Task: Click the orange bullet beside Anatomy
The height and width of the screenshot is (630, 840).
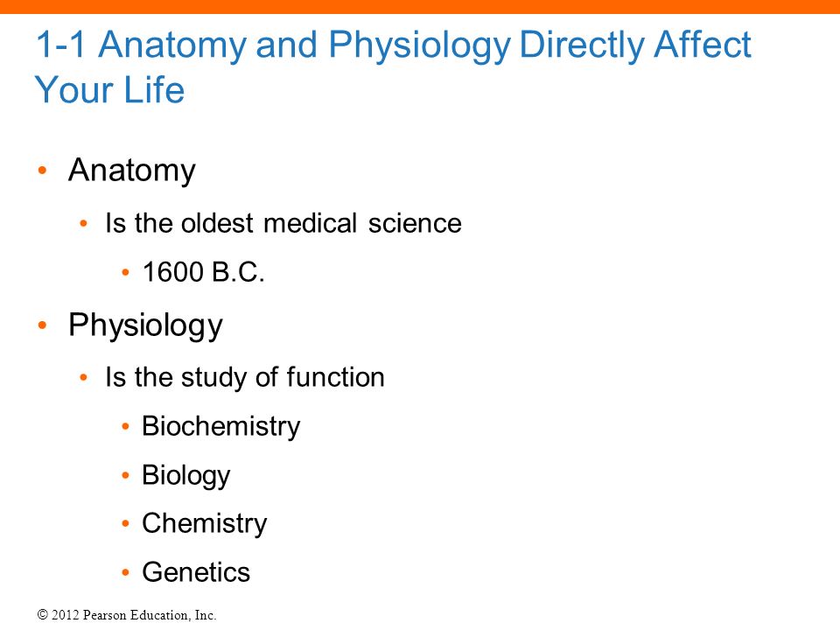Action: (x=43, y=171)
